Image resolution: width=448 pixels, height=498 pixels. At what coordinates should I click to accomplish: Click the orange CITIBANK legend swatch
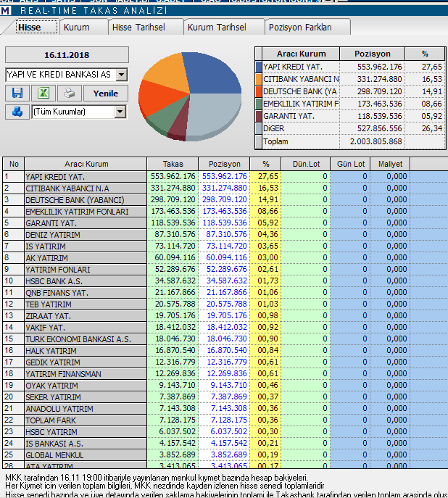[x=259, y=79]
